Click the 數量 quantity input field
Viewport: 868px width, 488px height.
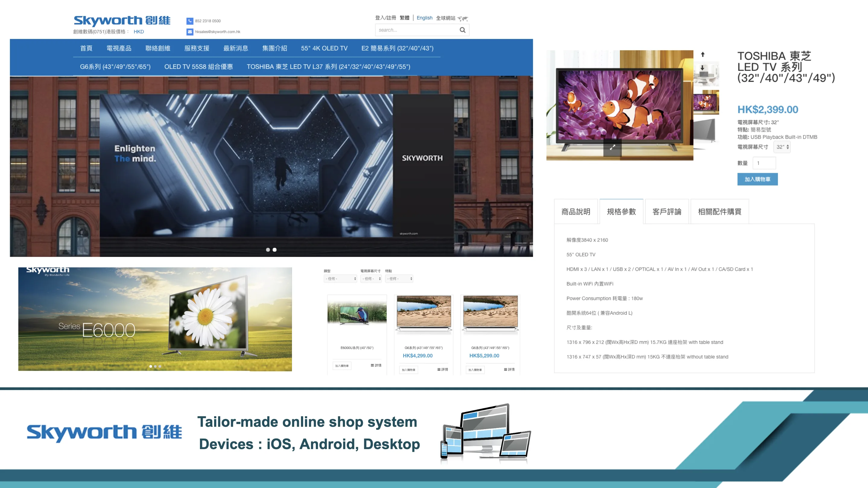tap(764, 163)
